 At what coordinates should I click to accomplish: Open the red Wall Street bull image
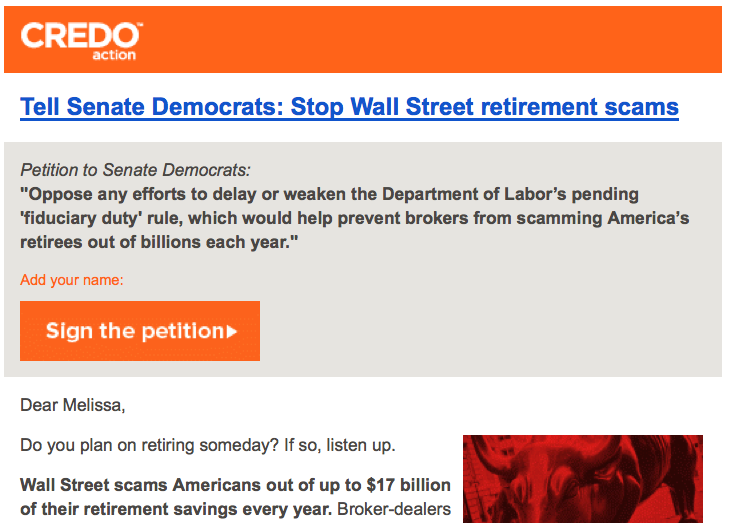[583, 479]
